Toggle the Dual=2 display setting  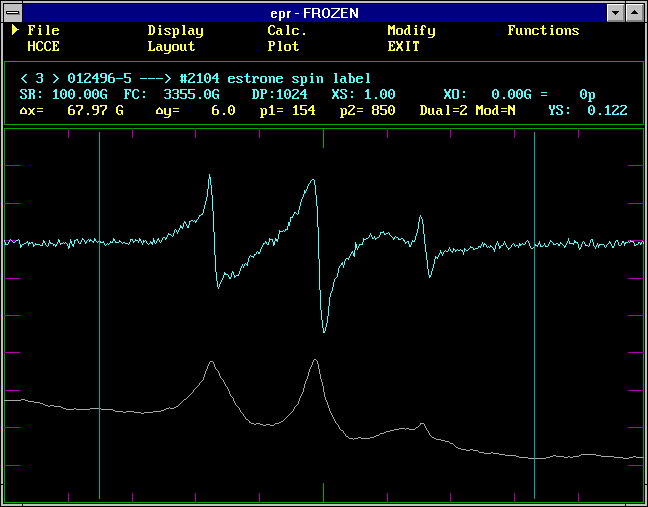tap(445, 110)
